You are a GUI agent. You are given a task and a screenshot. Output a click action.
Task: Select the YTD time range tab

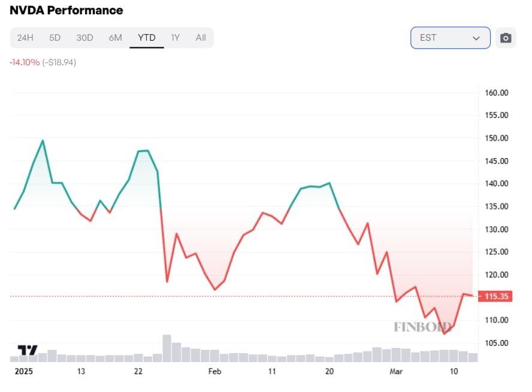pyautogui.click(x=147, y=38)
